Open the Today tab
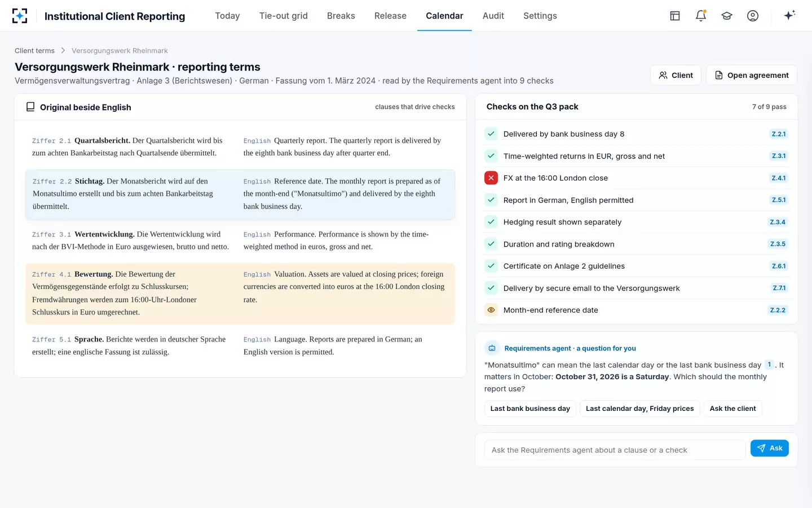This screenshot has height=508, width=812. pyautogui.click(x=227, y=16)
